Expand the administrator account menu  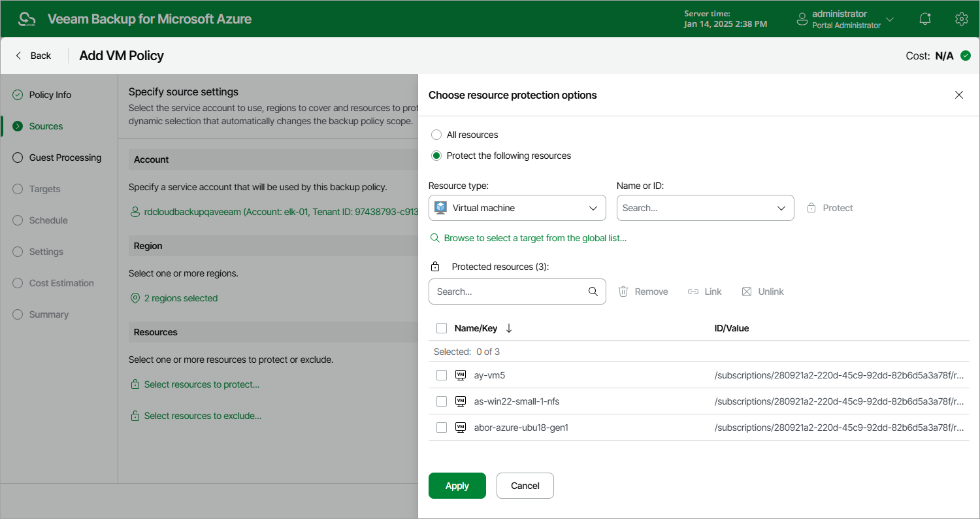tap(845, 19)
